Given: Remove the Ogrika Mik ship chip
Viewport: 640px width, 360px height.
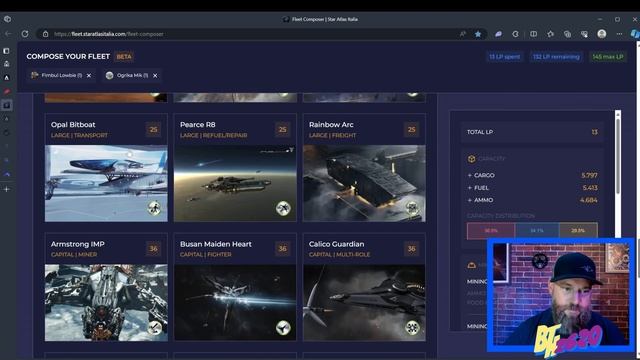Looking at the screenshot, I should tap(155, 76).
